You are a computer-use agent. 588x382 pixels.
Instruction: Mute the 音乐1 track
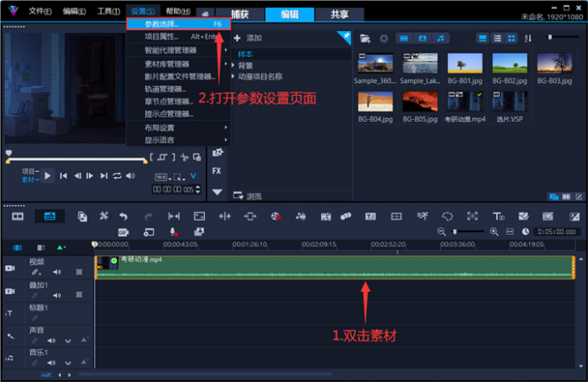51,363
